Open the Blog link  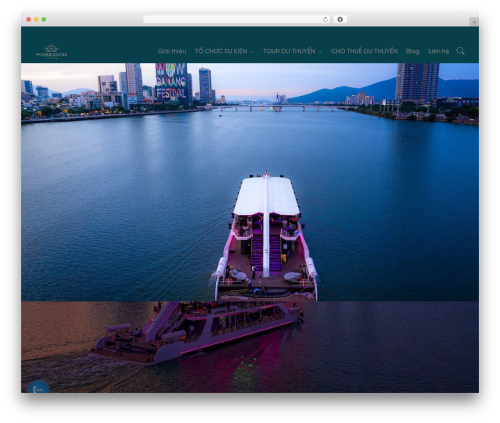[412, 51]
